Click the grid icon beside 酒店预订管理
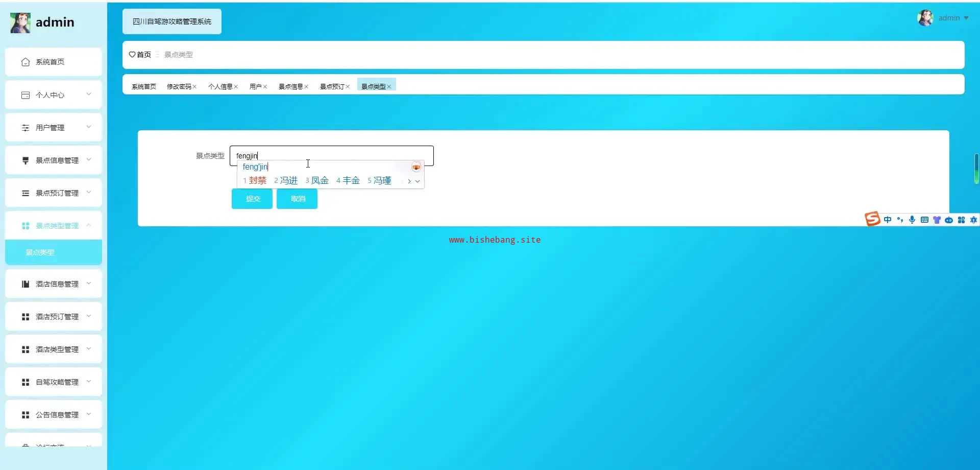The image size is (980, 470). (26, 317)
